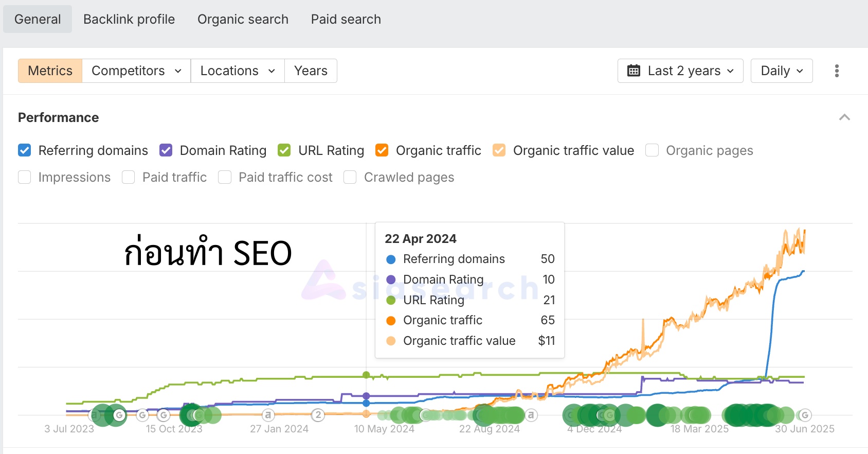Image resolution: width=868 pixels, height=454 pixels.
Task: Open the Organic search tab
Action: click(x=243, y=20)
